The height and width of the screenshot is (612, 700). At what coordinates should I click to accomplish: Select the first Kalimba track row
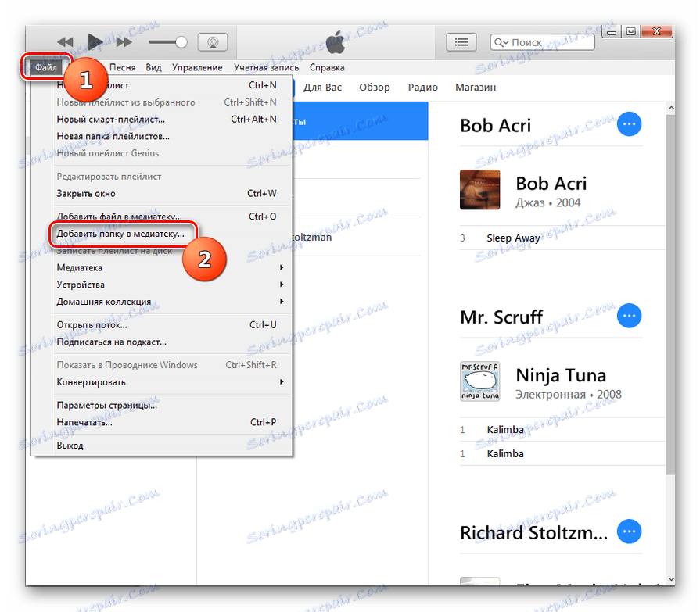coord(562,430)
